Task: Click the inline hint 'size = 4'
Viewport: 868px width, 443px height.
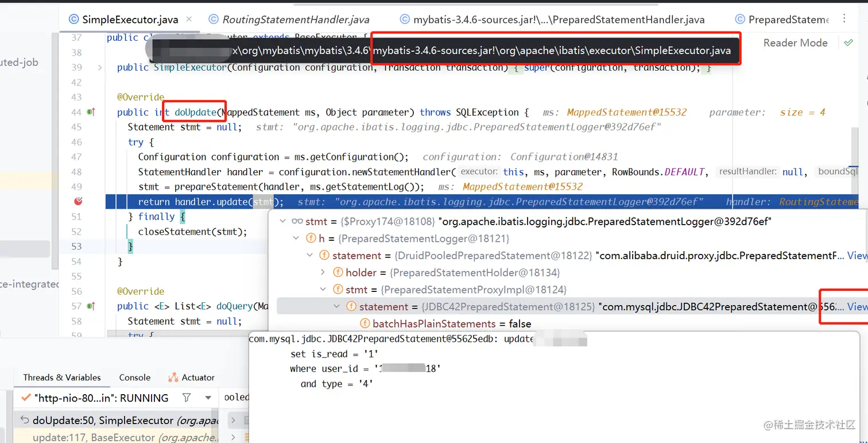Action: click(803, 112)
